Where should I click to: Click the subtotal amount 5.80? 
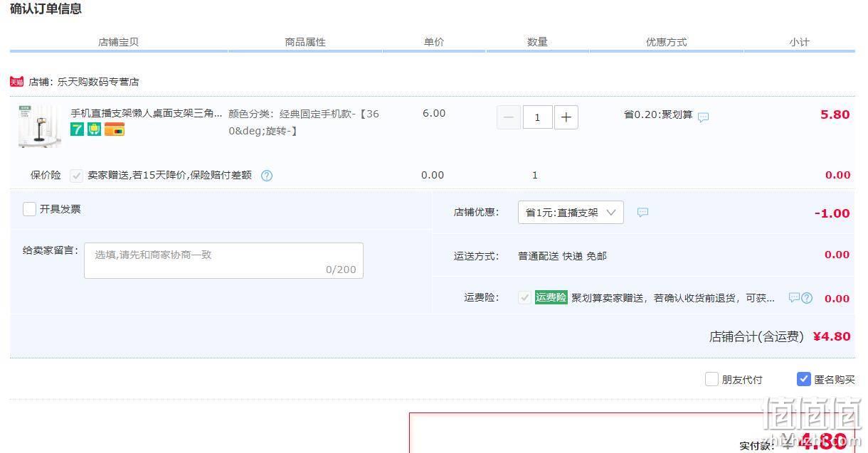(x=835, y=114)
